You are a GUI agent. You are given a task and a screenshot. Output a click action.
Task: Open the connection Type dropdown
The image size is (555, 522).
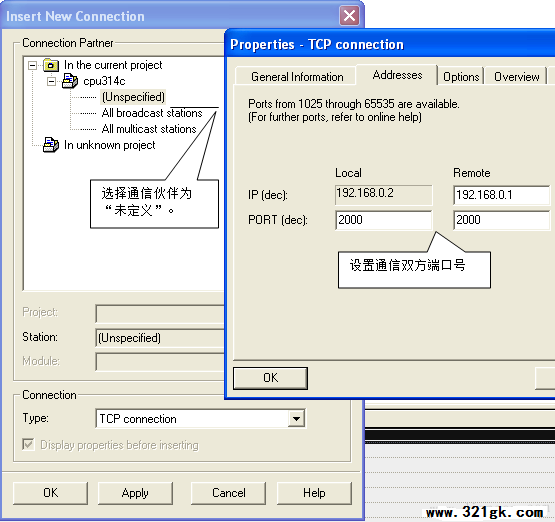click(296, 419)
